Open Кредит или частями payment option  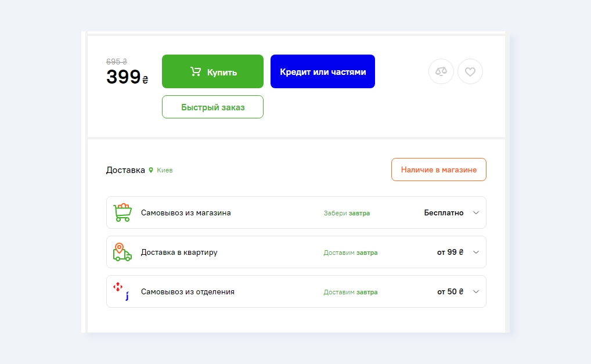coord(323,71)
